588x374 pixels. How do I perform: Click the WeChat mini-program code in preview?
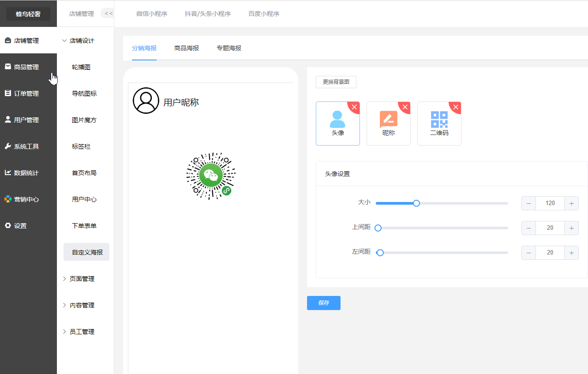(x=211, y=175)
